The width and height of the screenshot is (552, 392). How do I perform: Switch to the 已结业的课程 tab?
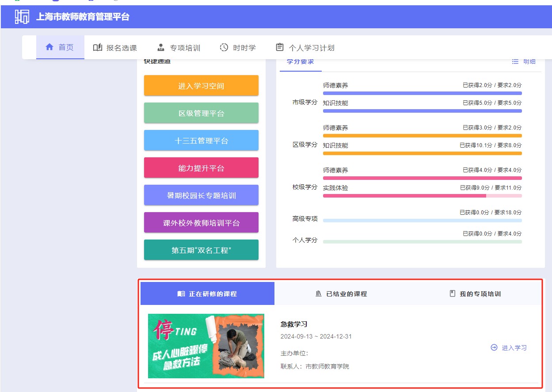click(341, 294)
